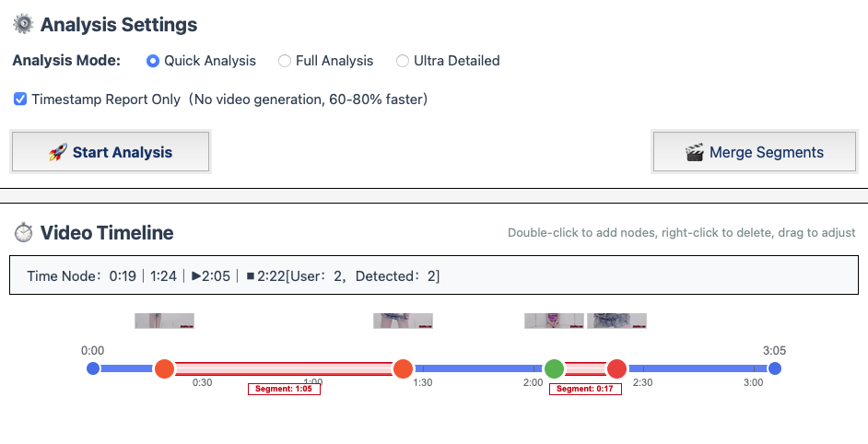Click the Merge Segments clapperboard button
The height and width of the screenshot is (444, 868).
(755, 152)
